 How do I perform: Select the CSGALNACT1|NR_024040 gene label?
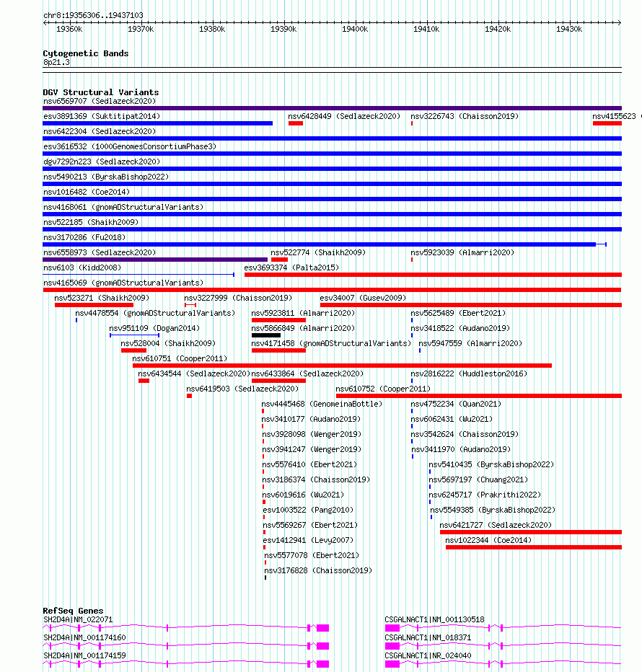click(x=428, y=655)
